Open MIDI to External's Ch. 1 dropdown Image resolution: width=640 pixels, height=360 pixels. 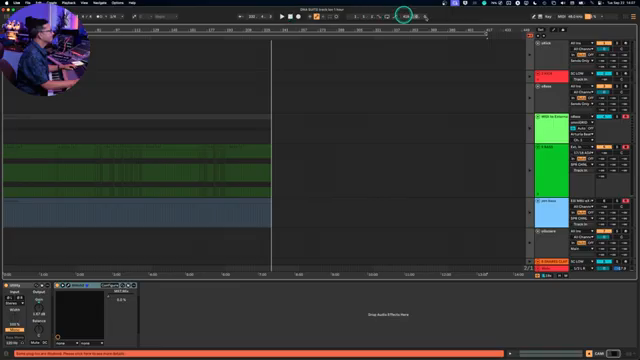click(x=582, y=140)
